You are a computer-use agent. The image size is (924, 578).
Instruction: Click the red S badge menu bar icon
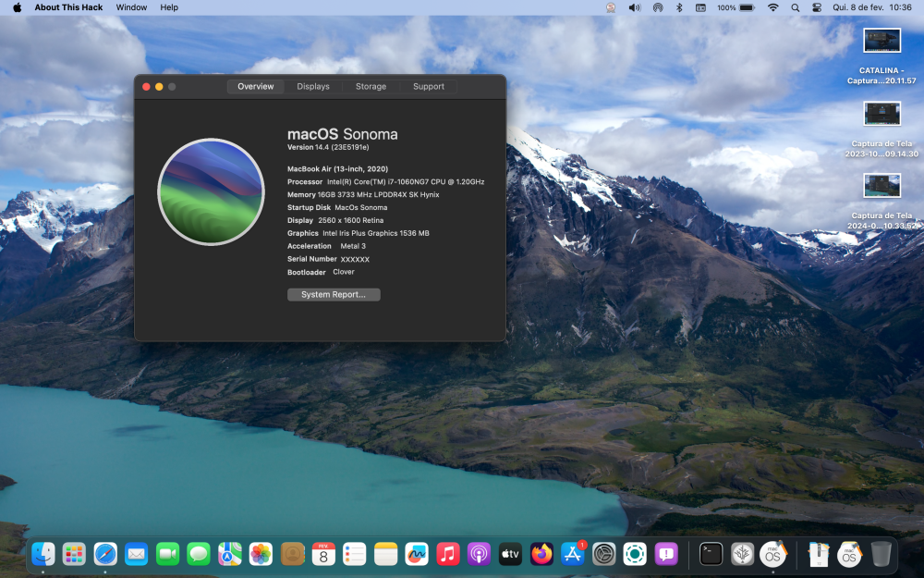[x=611, y=7]
